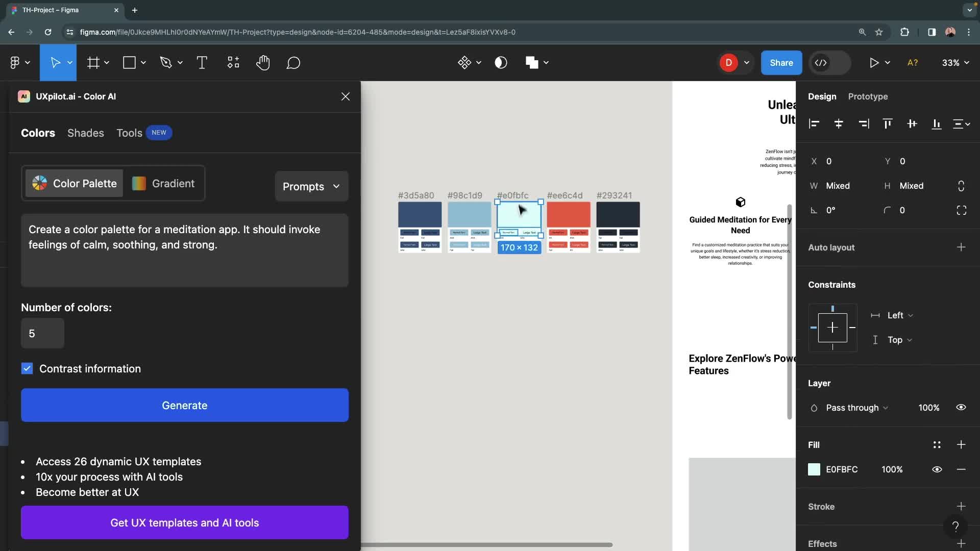
Task: Toggle fill layer visibility with the eye icon
Action: (x=937, y=469)
